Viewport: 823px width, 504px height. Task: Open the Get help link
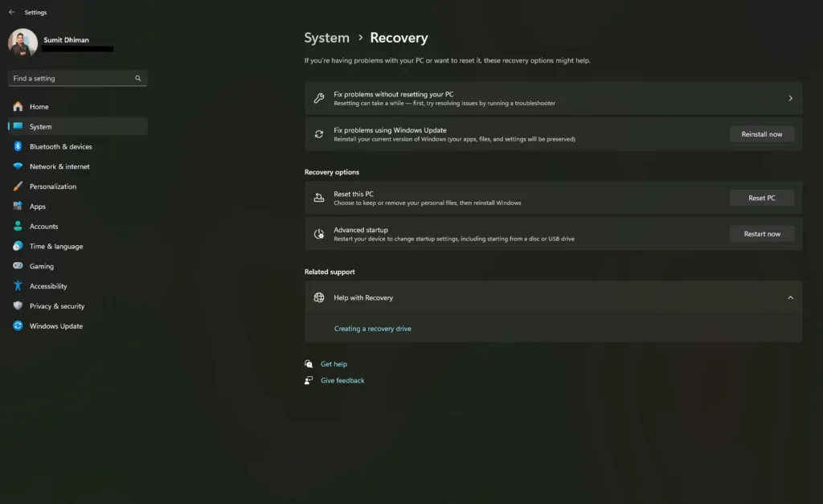point(334,364)
